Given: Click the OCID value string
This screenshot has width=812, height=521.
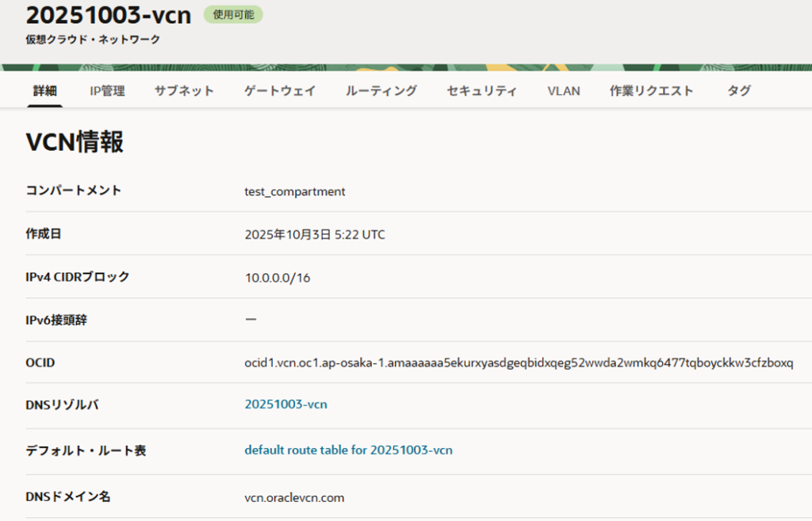Looking at the screenshot, I should tap(519, 362).
